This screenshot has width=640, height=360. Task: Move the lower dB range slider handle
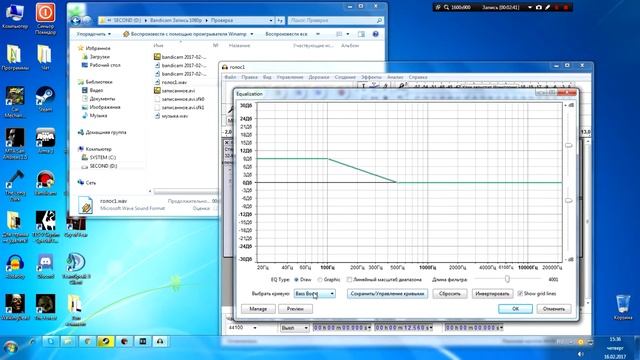569,200
